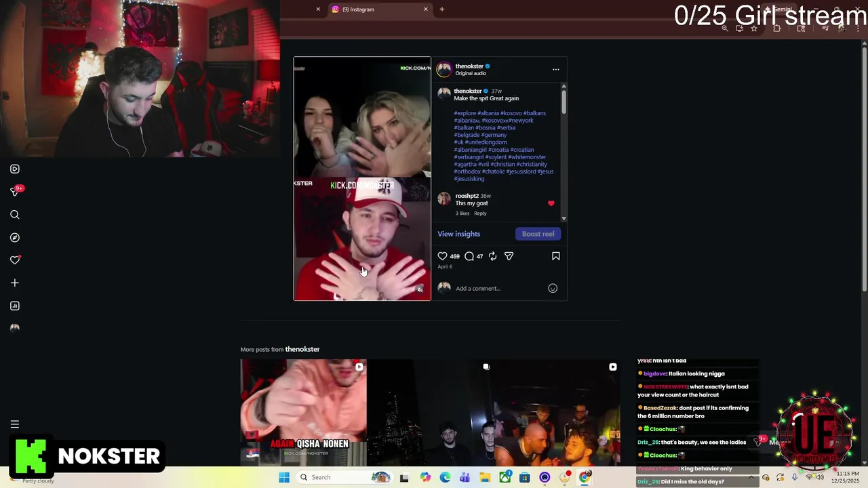Screen dimensions: 868x488
Task: View the 3 likes on rooshpt2 comment
Action: (x=462, y=213)
